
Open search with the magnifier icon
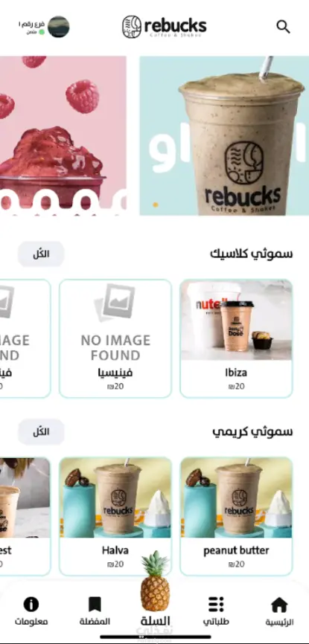tap(283, 27)
